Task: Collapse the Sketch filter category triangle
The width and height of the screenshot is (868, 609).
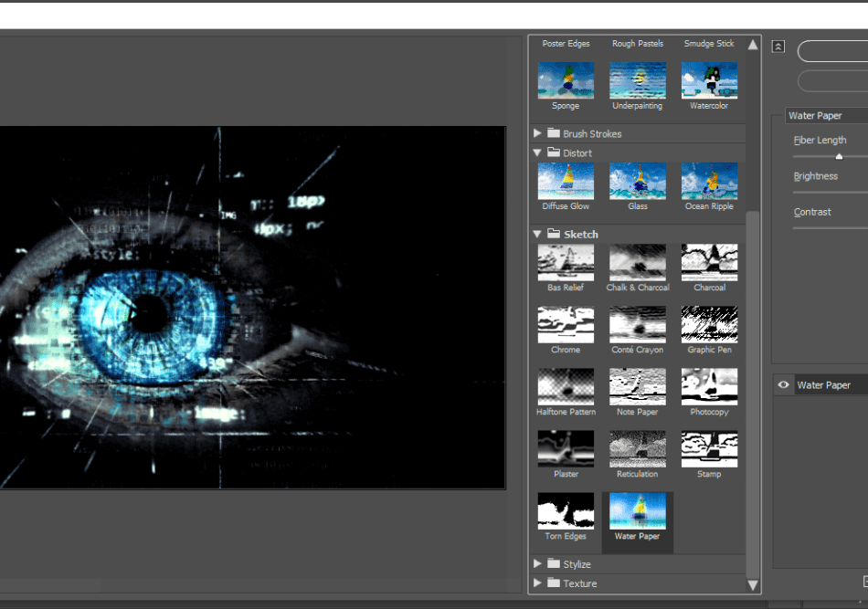Action: click(x=537, y=234)
